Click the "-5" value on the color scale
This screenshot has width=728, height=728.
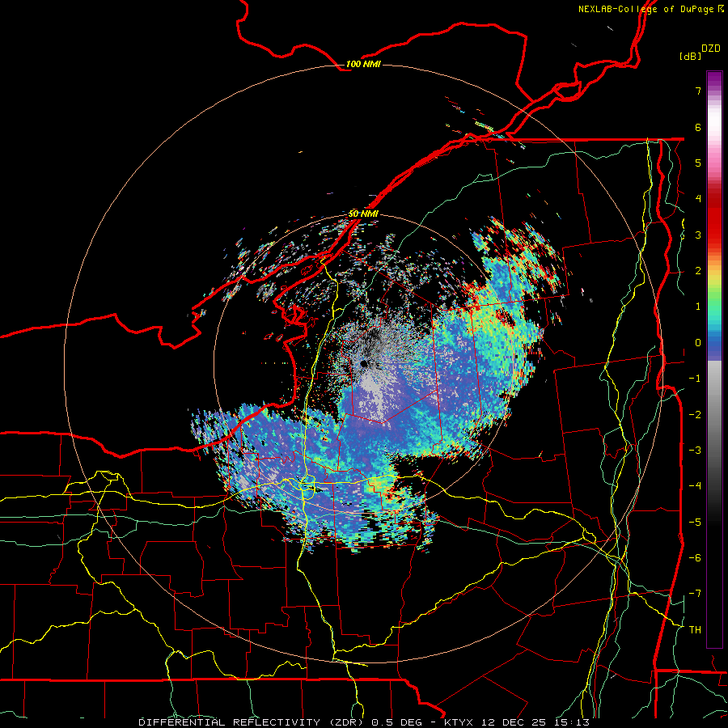(x=695, y=523)
